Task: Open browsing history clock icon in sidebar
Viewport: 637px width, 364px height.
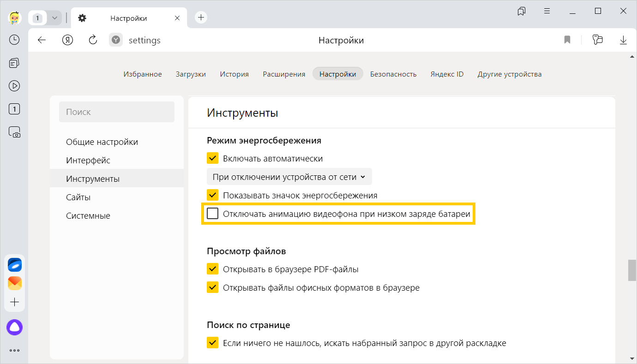Action: (14, 40)
